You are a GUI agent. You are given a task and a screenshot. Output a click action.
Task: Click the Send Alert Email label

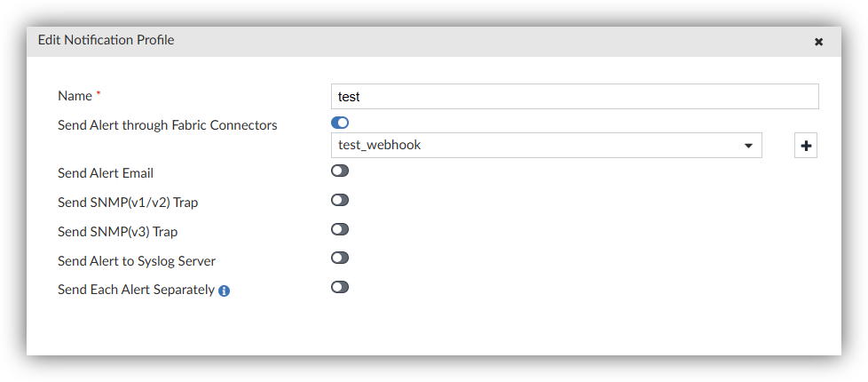[106, 173]
